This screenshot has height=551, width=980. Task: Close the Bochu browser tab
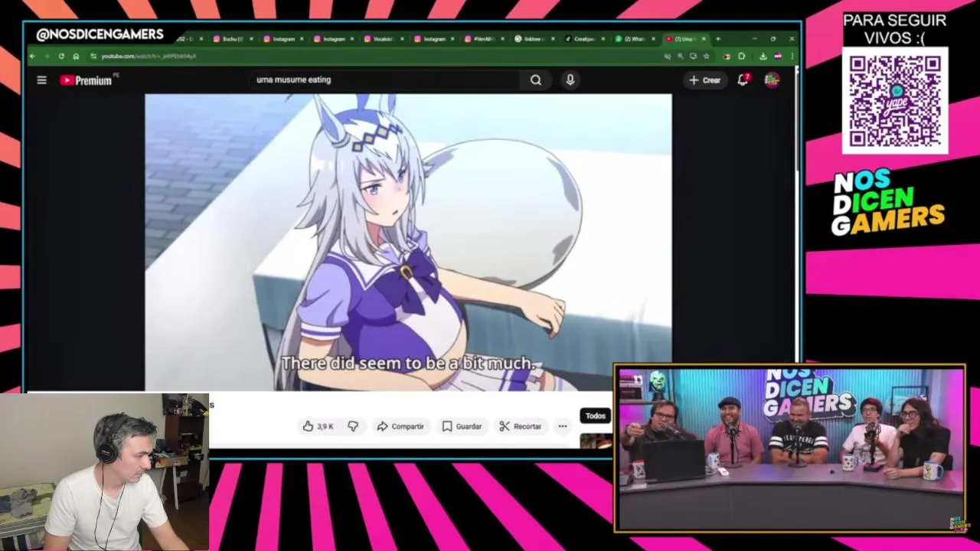[251, 39]
